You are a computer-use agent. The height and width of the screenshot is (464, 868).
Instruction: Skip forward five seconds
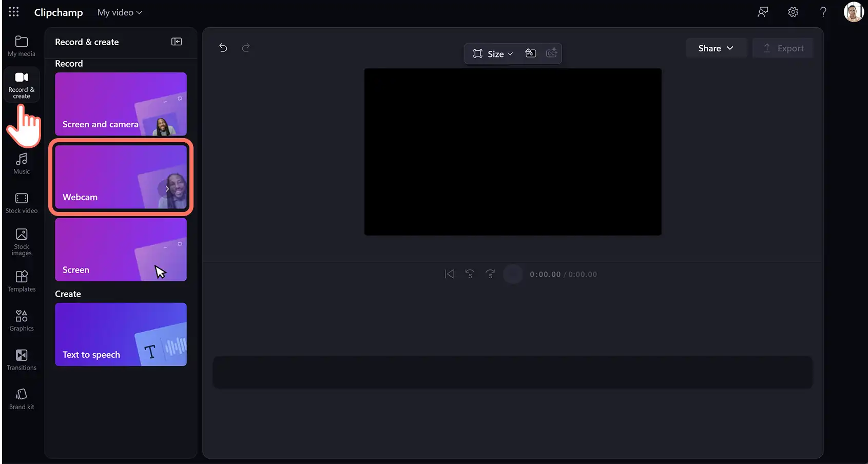point(491,274)
